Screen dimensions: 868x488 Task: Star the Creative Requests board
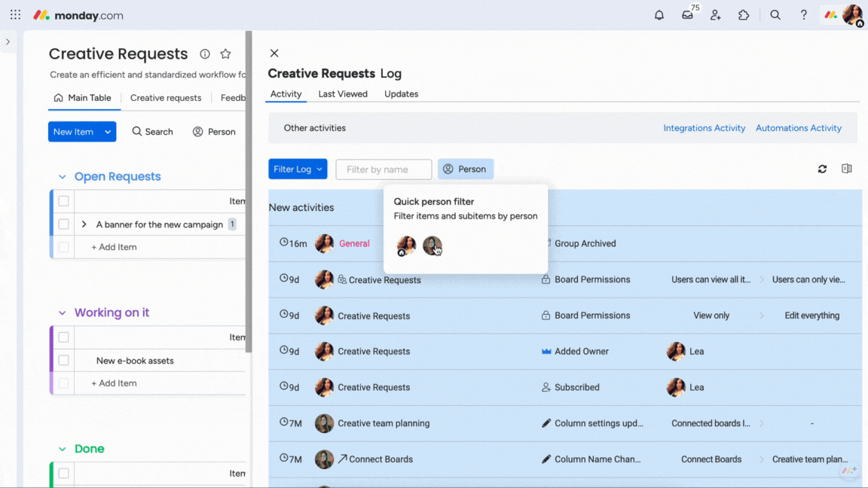click(x=225, y=53)
